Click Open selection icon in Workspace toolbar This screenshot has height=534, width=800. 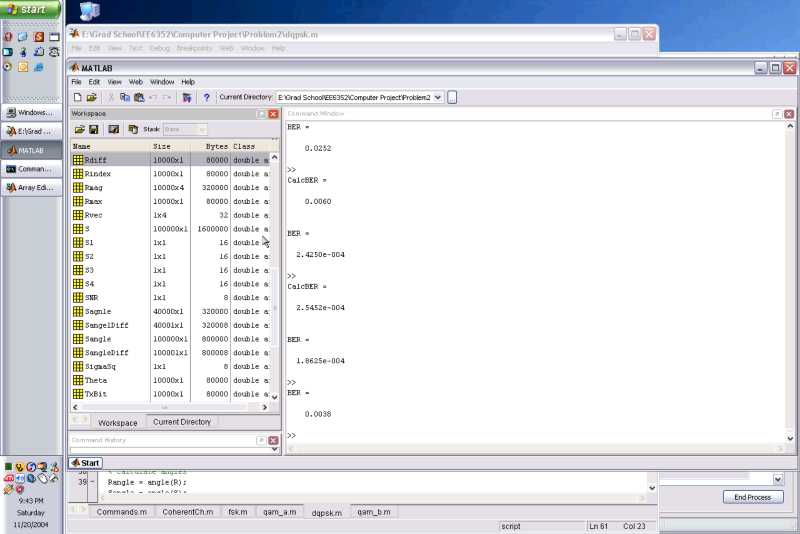(x=114, y=130)
